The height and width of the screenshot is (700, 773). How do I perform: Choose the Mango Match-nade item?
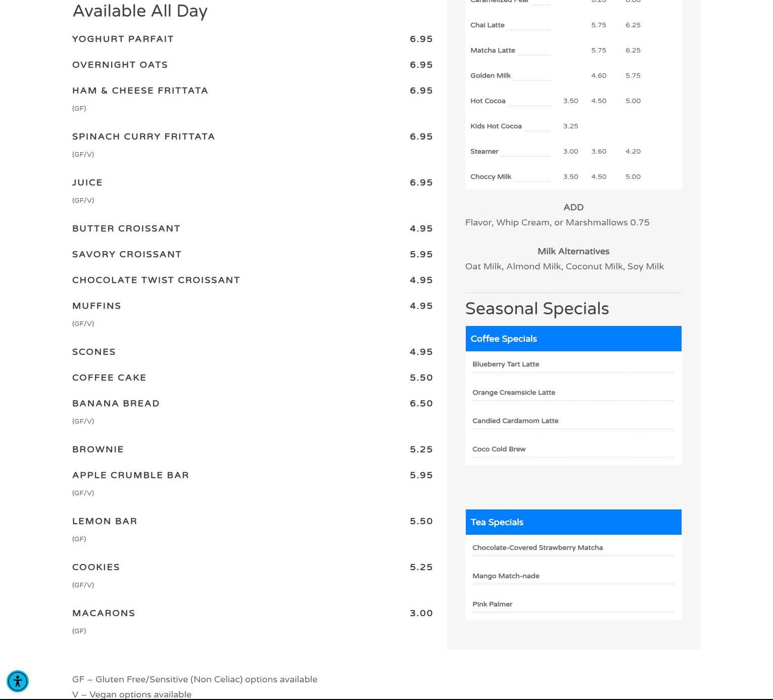tap(506, 576)
